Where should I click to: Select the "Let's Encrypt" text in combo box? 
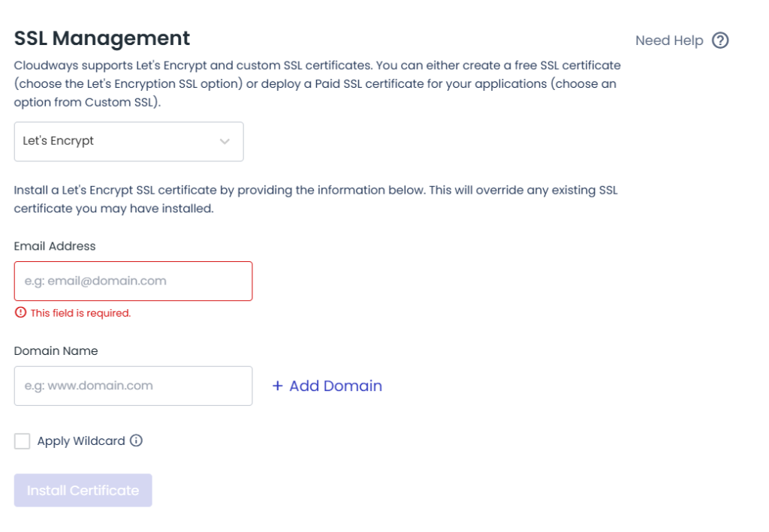pos(59,141)
